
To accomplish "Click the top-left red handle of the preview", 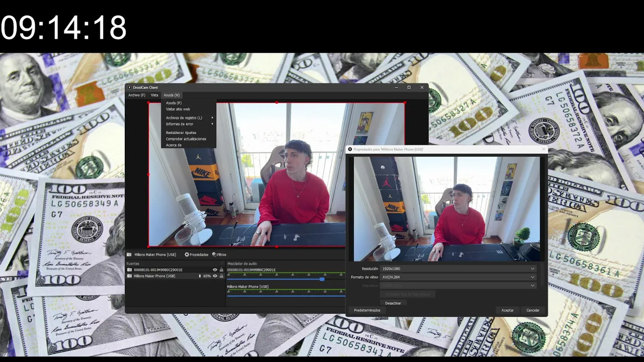I will [x=148, y=103].
